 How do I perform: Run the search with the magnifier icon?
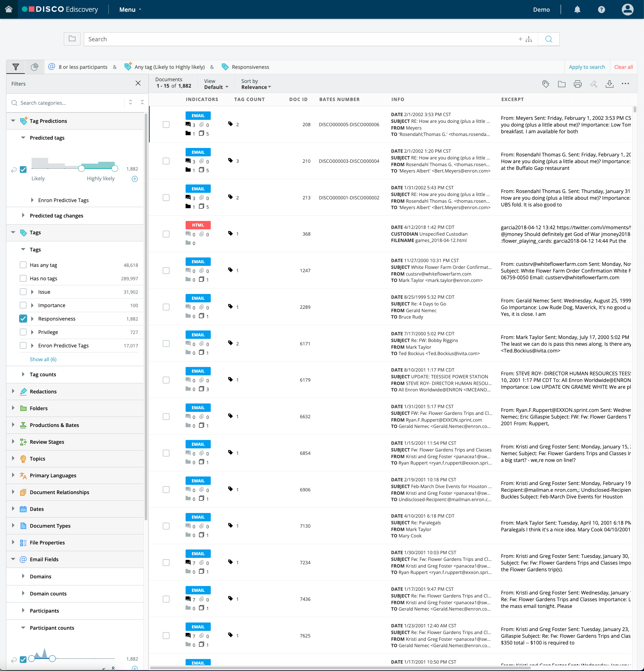pyautogui.click(x=549, y=39)
